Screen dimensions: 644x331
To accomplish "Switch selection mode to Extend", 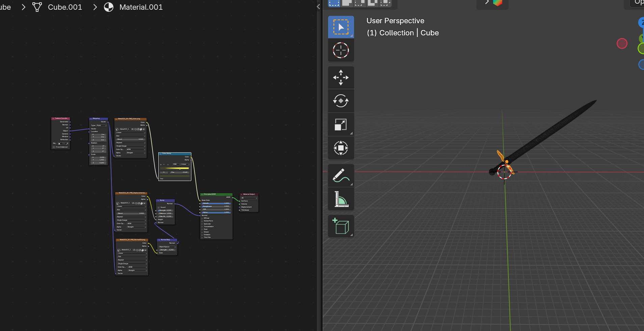I will [x=347, y=3].
